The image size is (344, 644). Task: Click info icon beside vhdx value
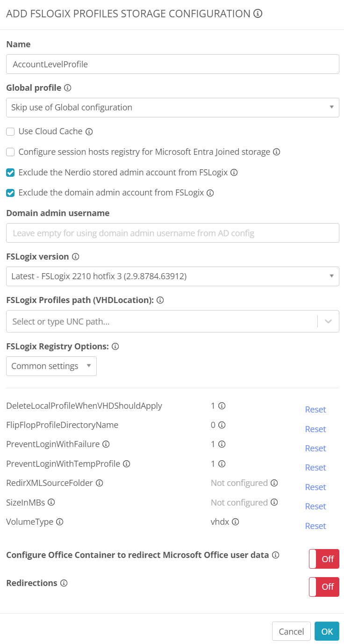click(x=236, y=521)
